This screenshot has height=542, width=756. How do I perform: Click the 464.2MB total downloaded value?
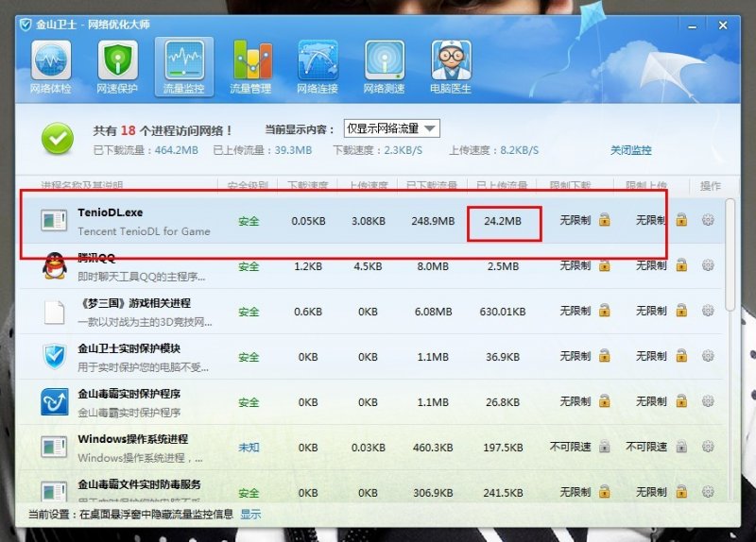click(177, 150)
